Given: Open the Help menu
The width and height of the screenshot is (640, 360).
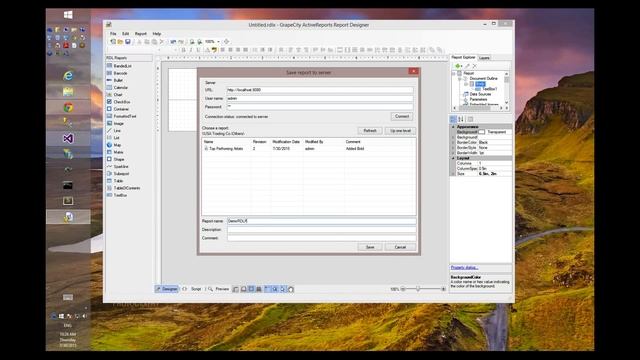Looking at the screenshot, I should (x=157, y=34).
